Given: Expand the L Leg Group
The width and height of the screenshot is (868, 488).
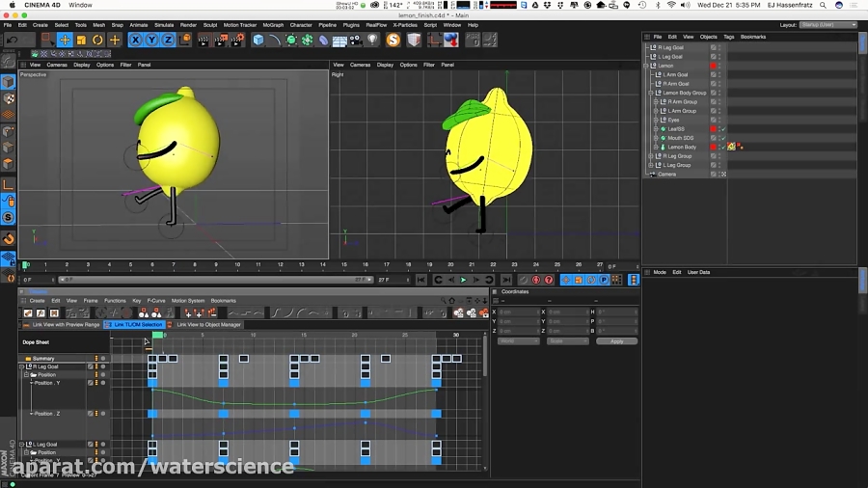Looking at the screenshot, I should [651, 166].
